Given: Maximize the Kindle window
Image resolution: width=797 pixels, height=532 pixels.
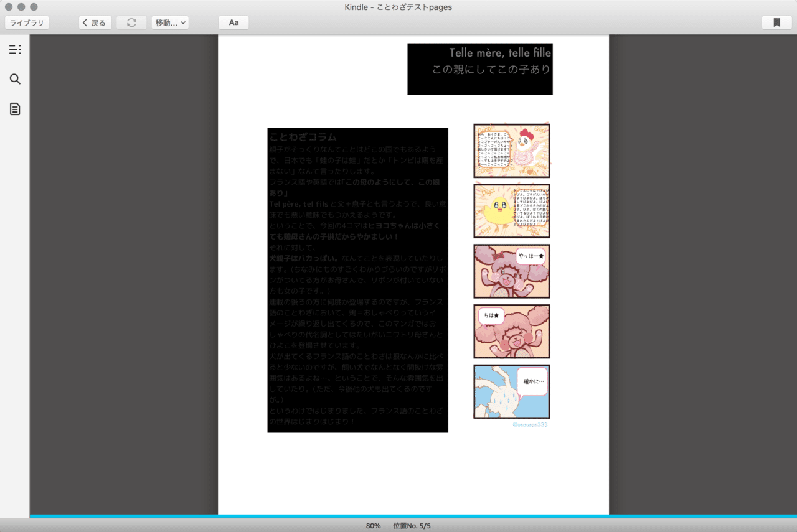Looking at the screenshot, I should (34, 7).
